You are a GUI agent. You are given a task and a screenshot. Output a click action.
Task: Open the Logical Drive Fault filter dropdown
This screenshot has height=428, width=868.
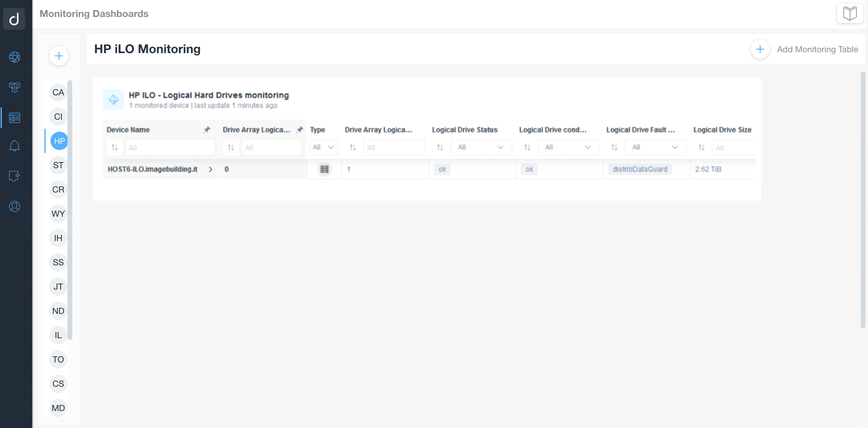(x=655, y=147)
